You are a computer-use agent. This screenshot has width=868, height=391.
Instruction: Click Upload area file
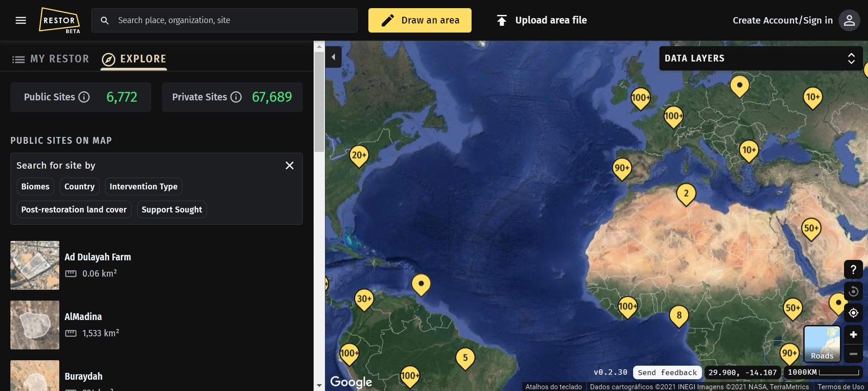point(542,20)
